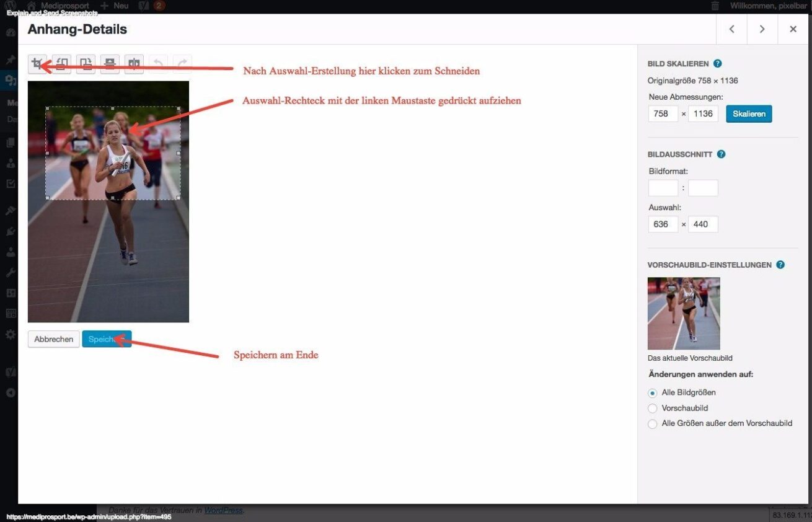Viewport: 812px width, 522px height.
Task: Select Alle Bildgrößen radio option
Action: point(652,393)
